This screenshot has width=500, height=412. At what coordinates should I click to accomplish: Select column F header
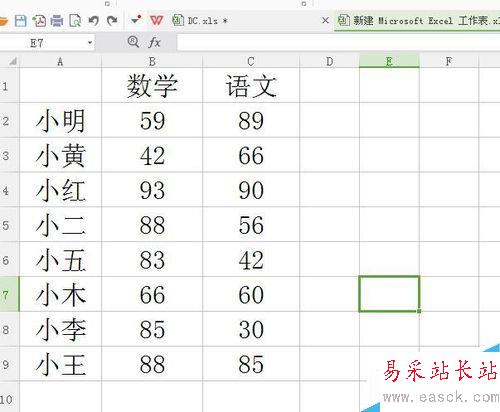click(x=449, y=61)
